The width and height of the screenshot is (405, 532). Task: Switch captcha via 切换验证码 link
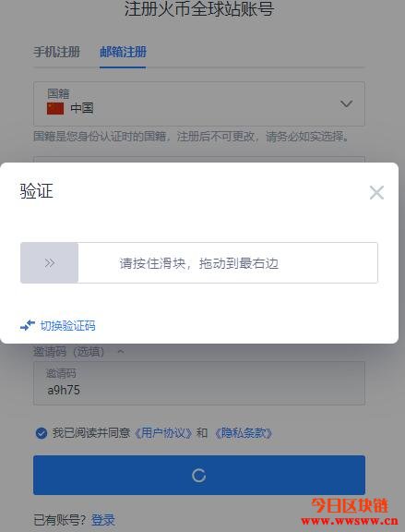[x=67, y=325]
